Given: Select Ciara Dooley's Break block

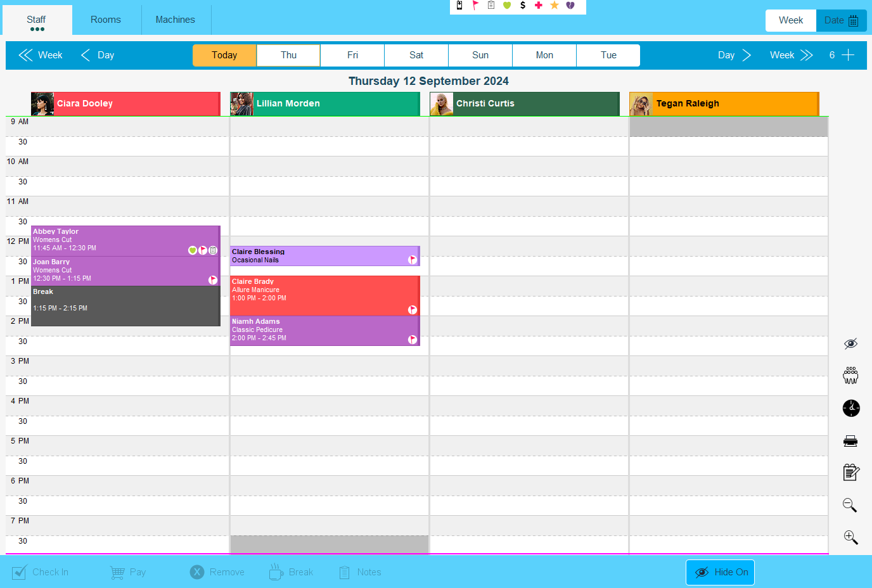Looking at the screenshot, I should pos(125,306).
